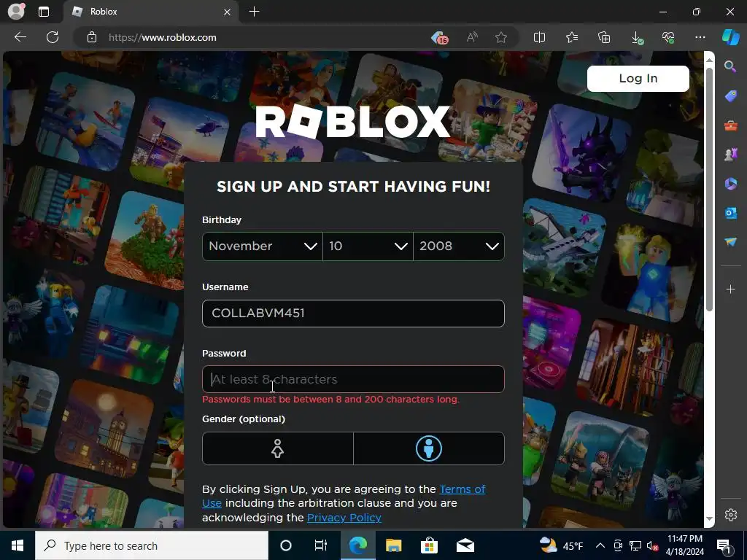Open sidebar Tools briefcase icon

(x=730, y=125)
